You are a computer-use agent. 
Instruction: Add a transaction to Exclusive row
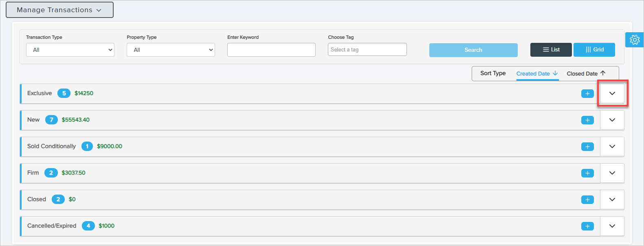(x=587, y=94)
